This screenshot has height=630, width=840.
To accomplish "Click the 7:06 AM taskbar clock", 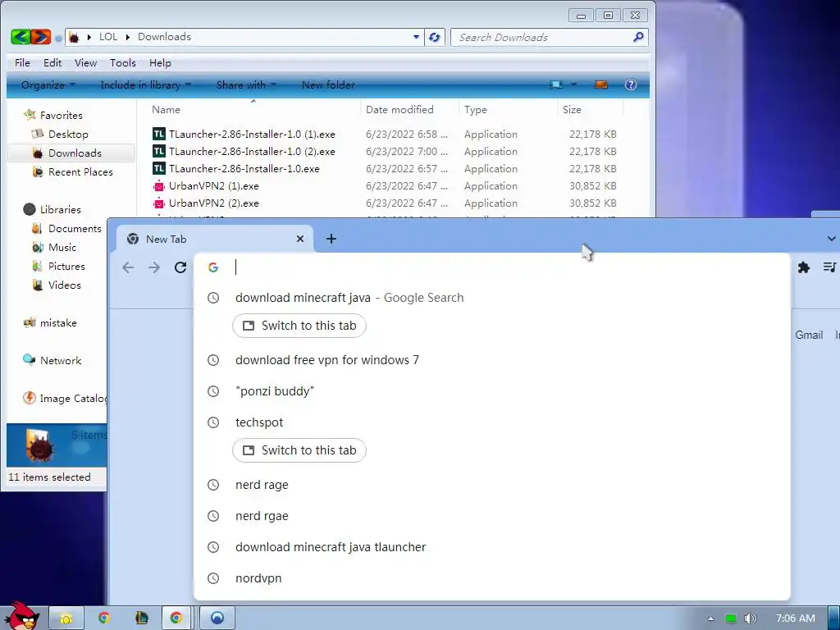I will (x=795, y=619).
